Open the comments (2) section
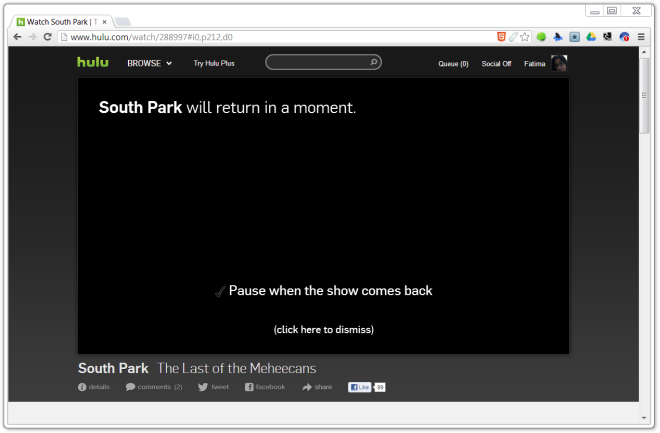 [x=154, y=387]
